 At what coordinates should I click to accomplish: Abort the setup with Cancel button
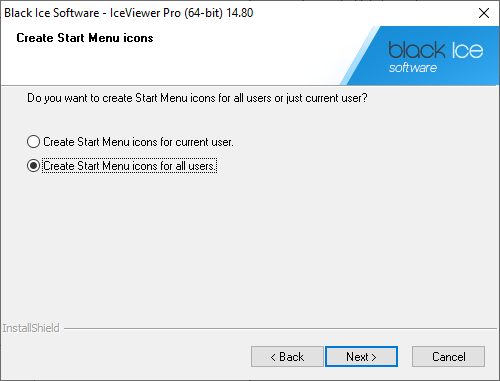tap(448, 357)
